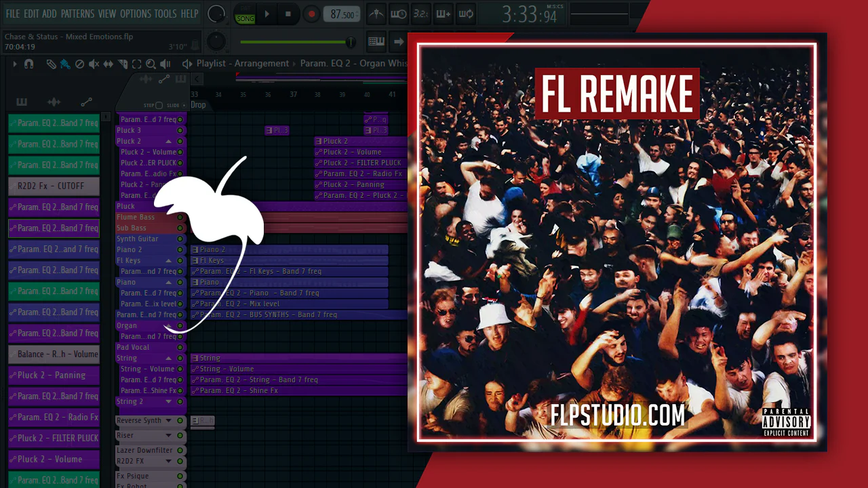Open the playlist options arrow menu
This screenshot has height=488, width=868.
pos(14,64)
